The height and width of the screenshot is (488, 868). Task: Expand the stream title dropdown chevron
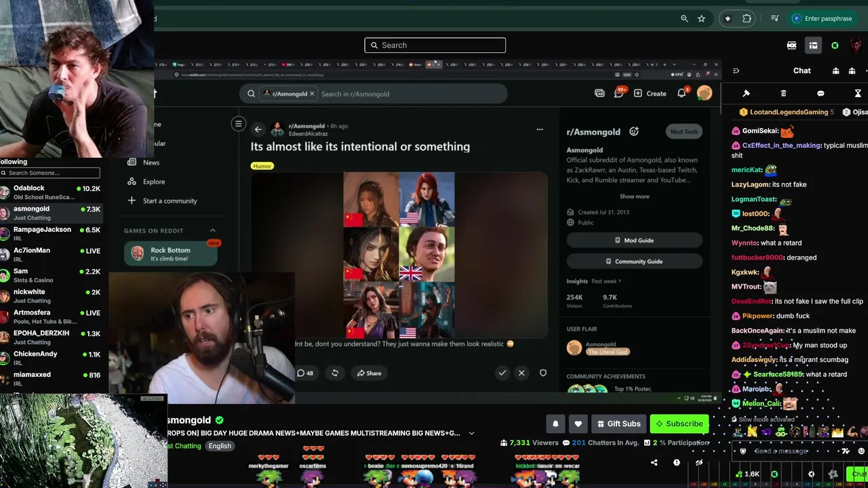click(x=471, y=433)
